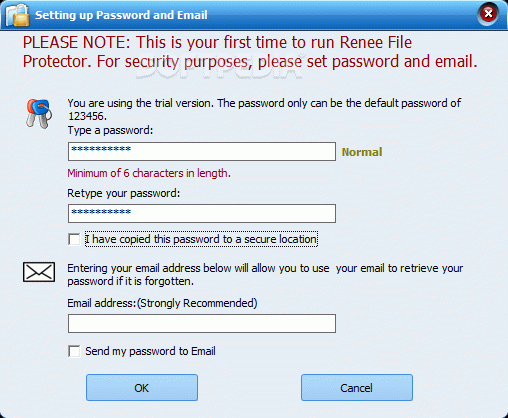Click the 'Retype your password:' label
Image resolution: width=508 pixels, height=418 pixels.
(x=123, y=193)
